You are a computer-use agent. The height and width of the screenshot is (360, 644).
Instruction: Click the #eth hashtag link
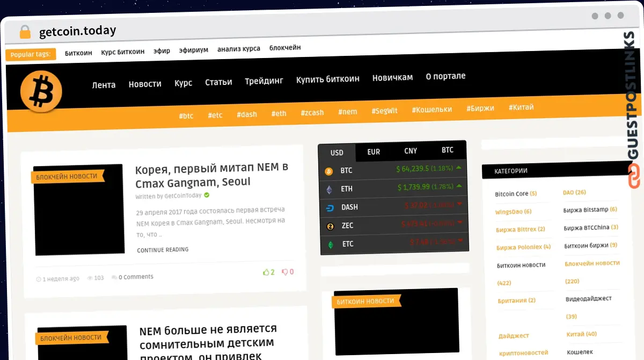tap(279, 113)
